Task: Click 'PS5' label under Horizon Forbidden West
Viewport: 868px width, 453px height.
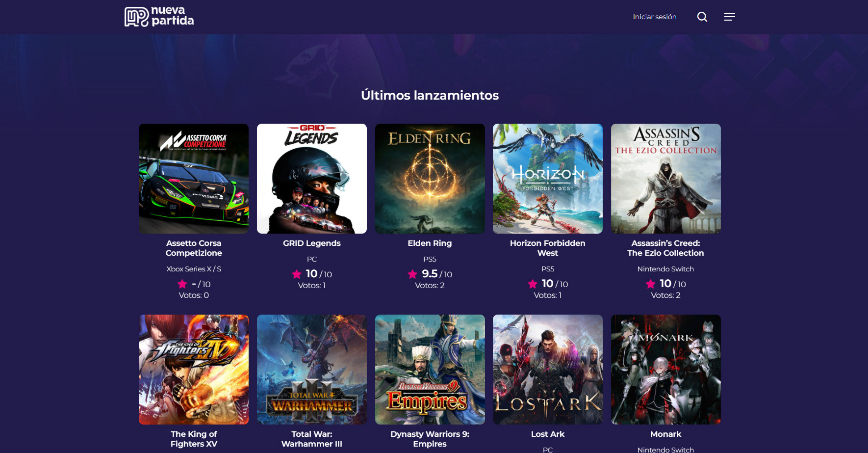Action: tap(548, 269)
